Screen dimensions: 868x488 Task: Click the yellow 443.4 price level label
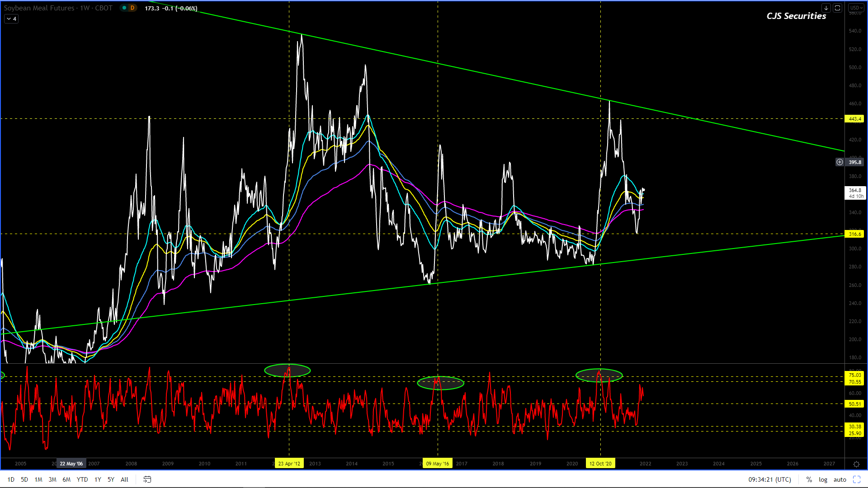pos(854,119)
